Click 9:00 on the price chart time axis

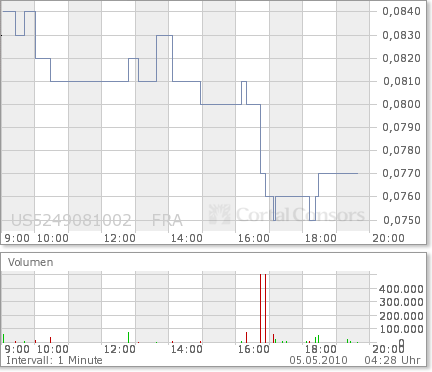pyautogui.click(x=17, y=238)
